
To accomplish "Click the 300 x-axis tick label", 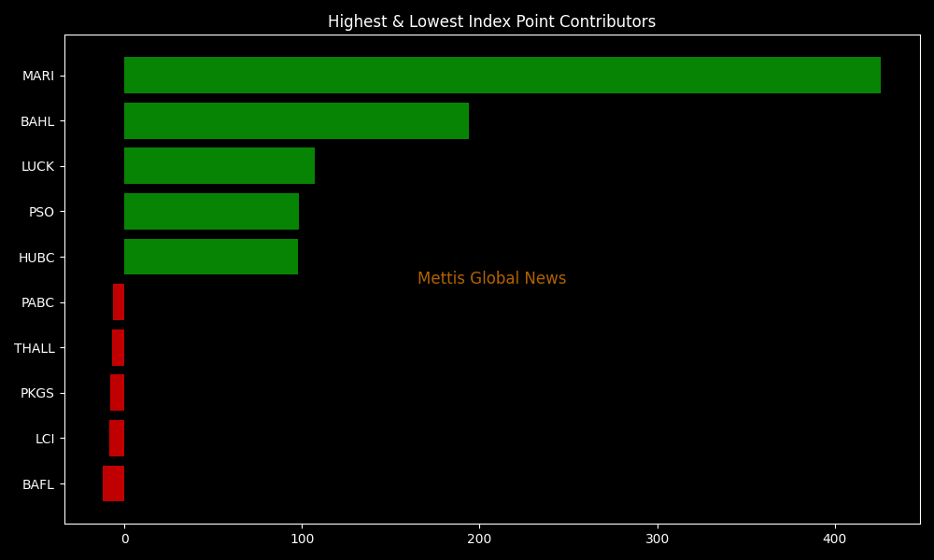I will click(x=657, y=539).
